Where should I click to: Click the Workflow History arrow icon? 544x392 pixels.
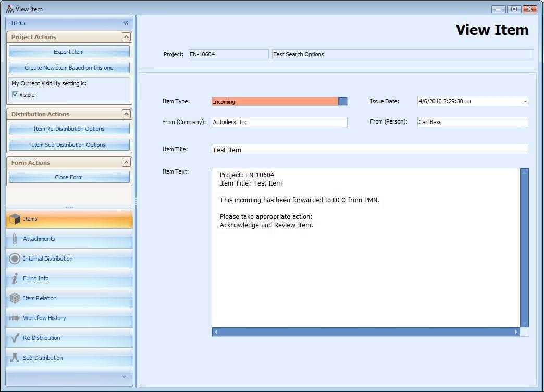point(15,318)
